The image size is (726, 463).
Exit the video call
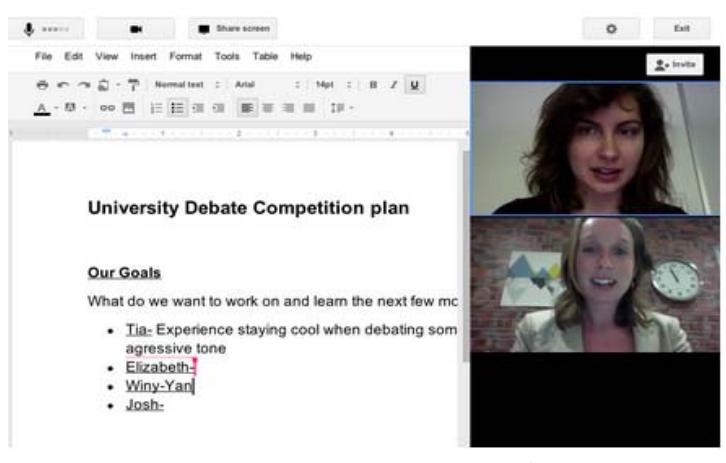tap(682, 29)
